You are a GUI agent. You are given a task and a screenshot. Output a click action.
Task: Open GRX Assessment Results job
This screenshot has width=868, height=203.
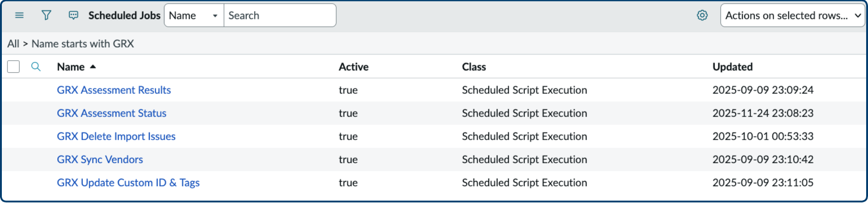click(114, 90)
